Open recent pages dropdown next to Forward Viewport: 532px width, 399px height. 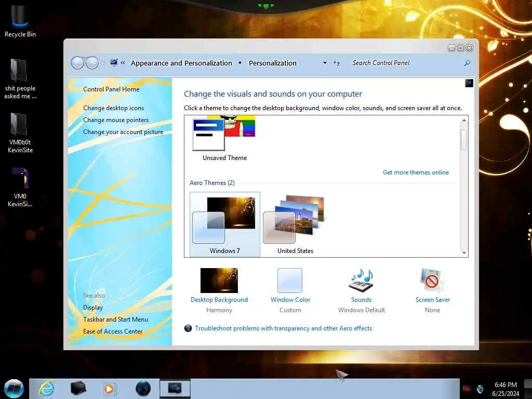[x=102, y=63]
